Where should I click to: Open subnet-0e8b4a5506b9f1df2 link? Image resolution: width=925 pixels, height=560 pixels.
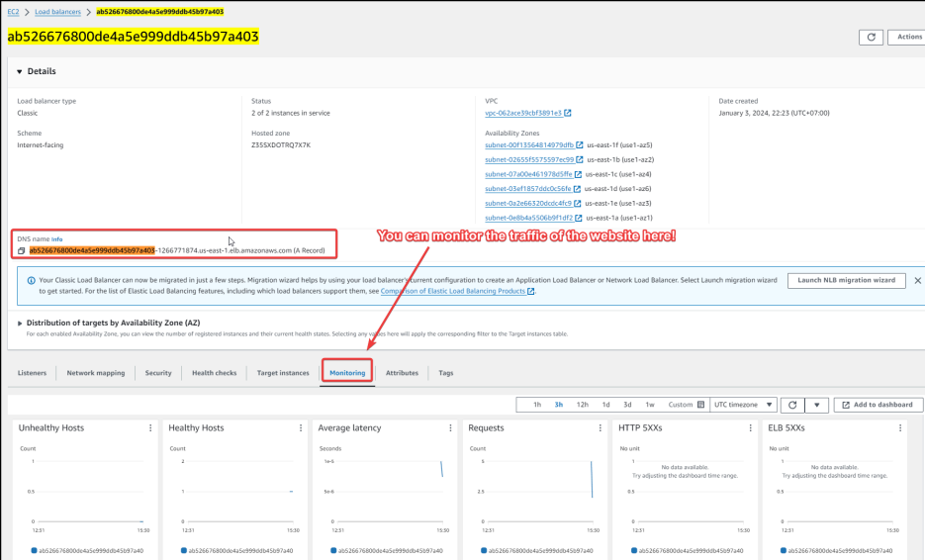528,219
